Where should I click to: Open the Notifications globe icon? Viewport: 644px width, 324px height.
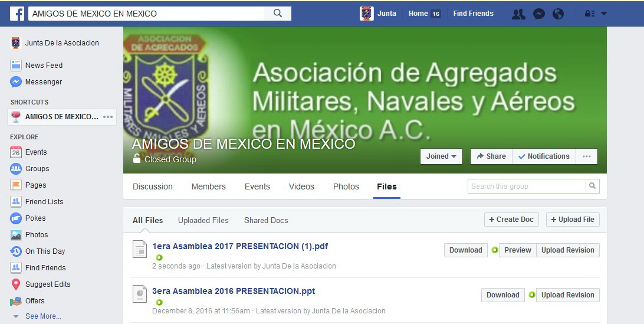pos(558,14)
